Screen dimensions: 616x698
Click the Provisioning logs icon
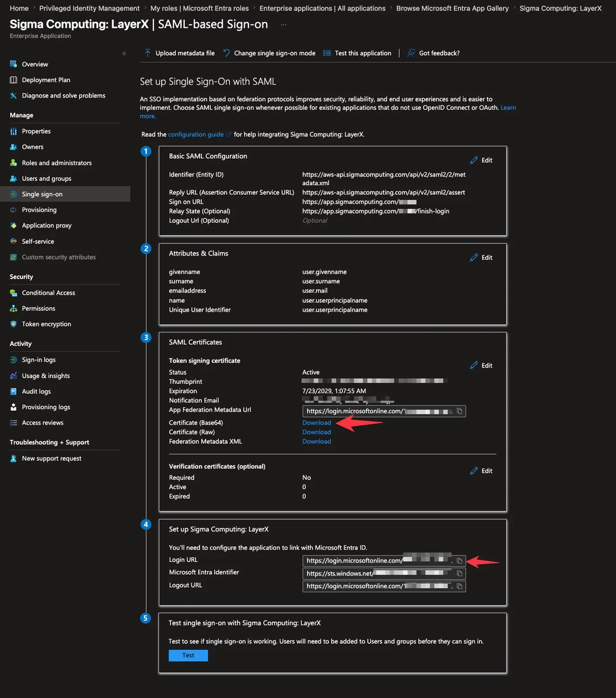click(x=14, y=407)
